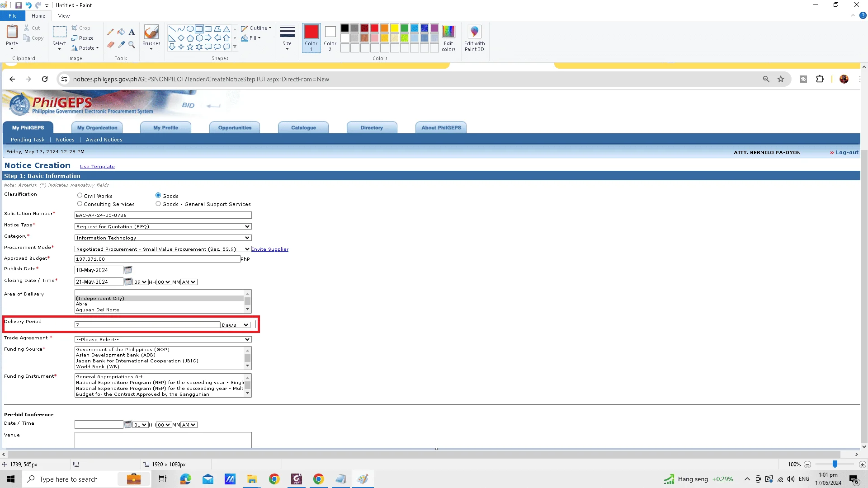Screen dimensions: 868x488
Task: Open the Size line thickness dropdown
Action: coord(287,38)
